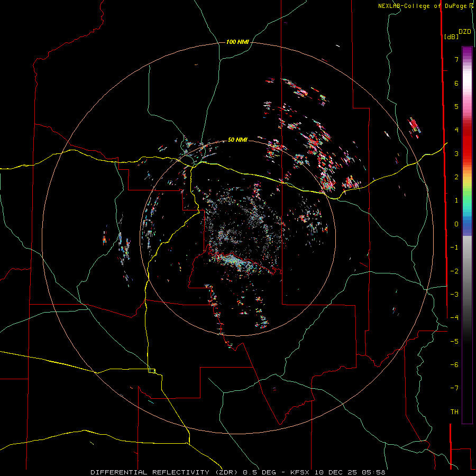Viewport: 476px width, 476px height.
Task: Click the green band of the ZDR color bar
Action: 467,197
